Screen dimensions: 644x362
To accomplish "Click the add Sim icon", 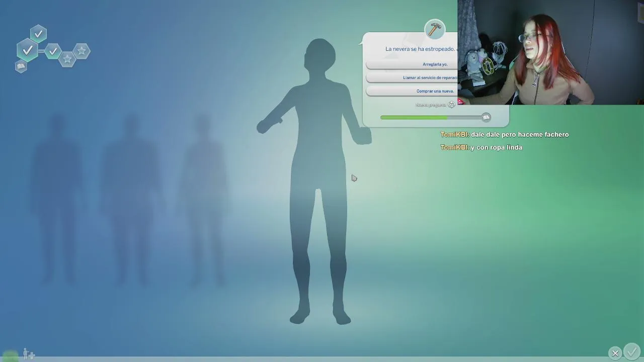I will (29, 354).
